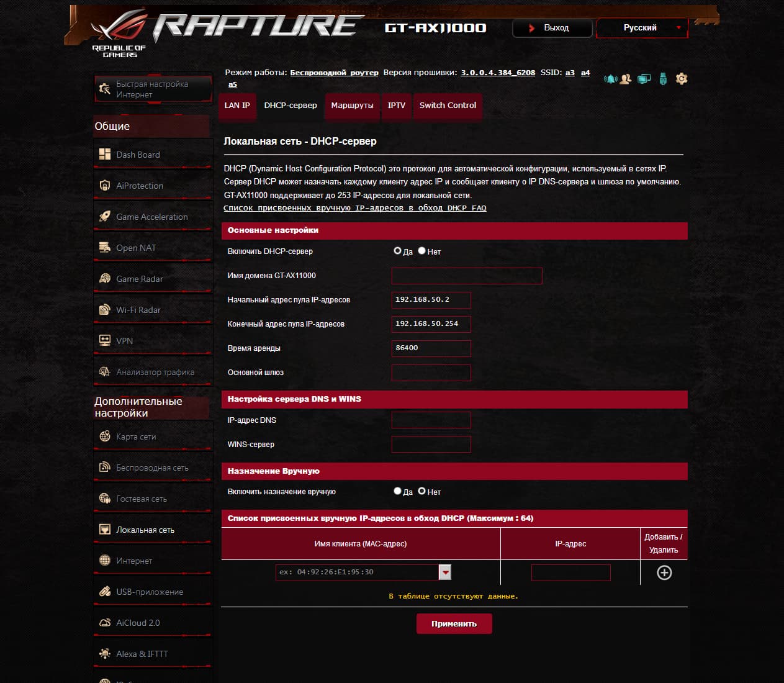Click the MAC-address client name field
The height and width of the screenshot is (683, 784).
357,572
